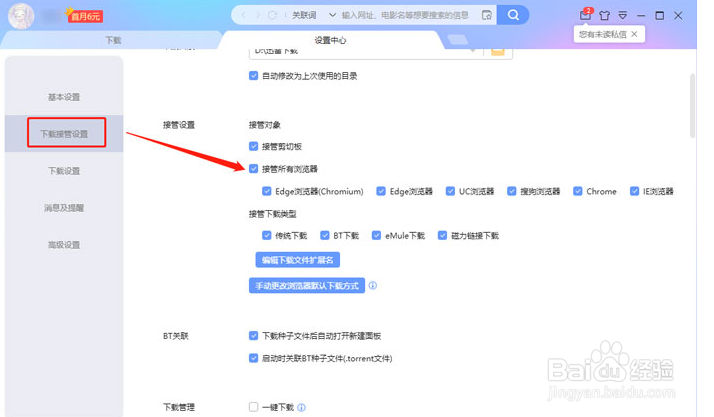Toggle BT下载 checkbox
This screenshot has width=714, height=417.
point(325,235)
